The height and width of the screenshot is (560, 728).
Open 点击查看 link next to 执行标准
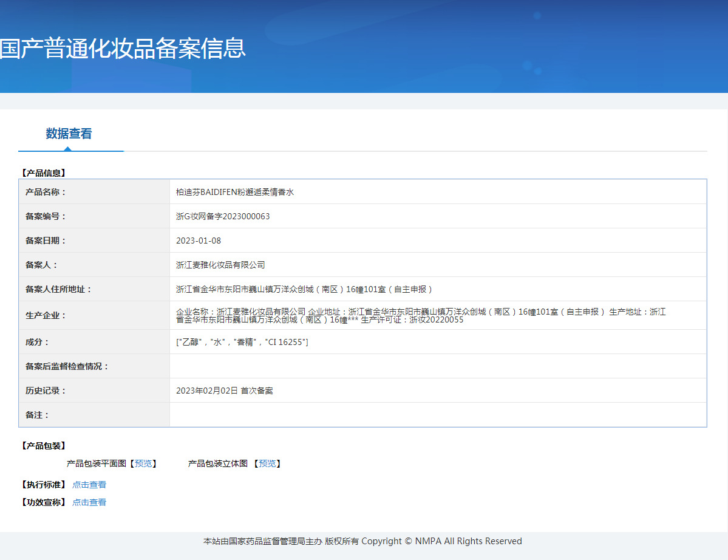coord(89,485)
